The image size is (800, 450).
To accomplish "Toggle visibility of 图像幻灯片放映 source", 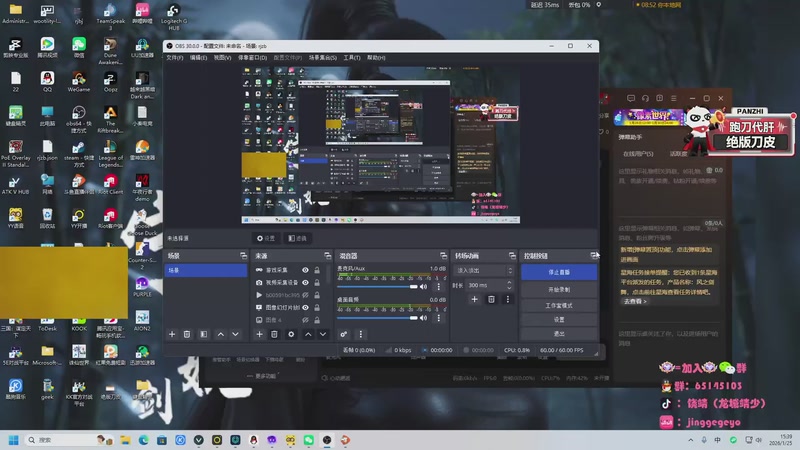I will pyautogui.click(x=305, y=308).
